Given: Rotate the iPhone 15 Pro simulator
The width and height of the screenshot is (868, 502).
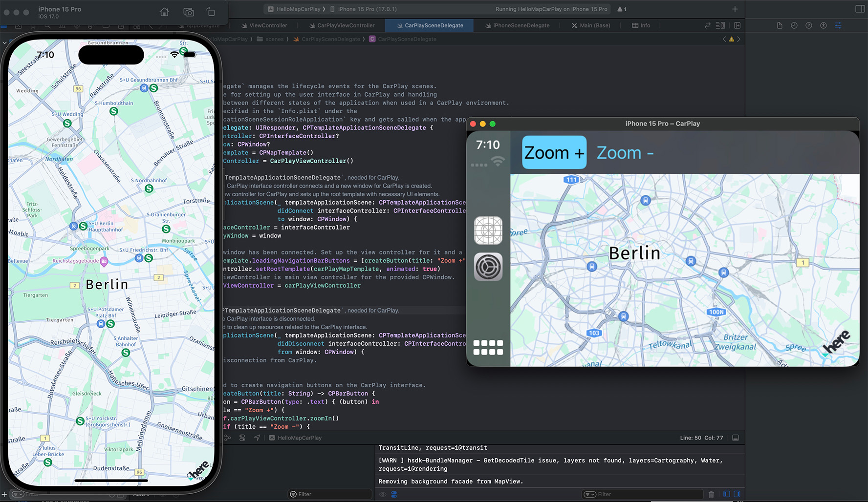Looking at the screenshot, I should pyautogui.click(x=211, y=12).
